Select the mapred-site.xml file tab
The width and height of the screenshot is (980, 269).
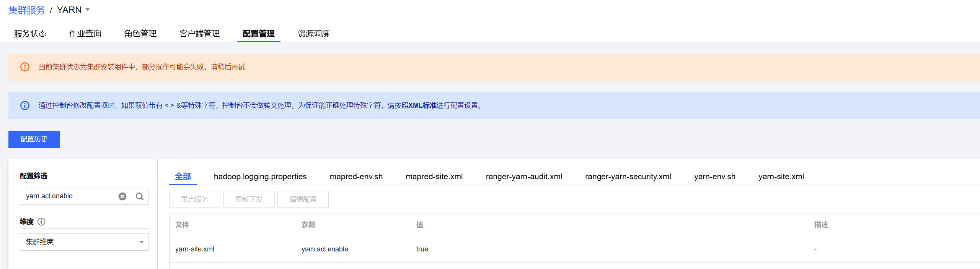(434, 177)
